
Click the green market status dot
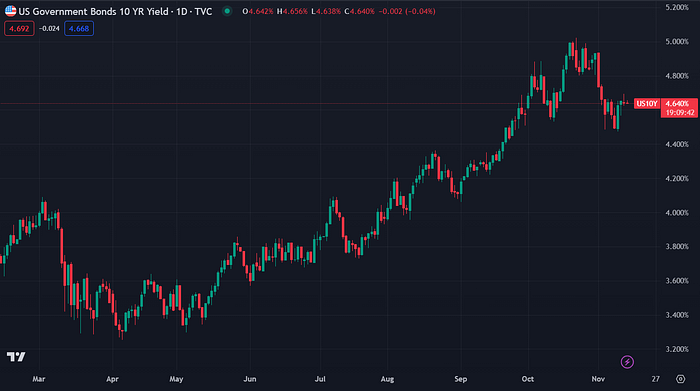[227, 11]
